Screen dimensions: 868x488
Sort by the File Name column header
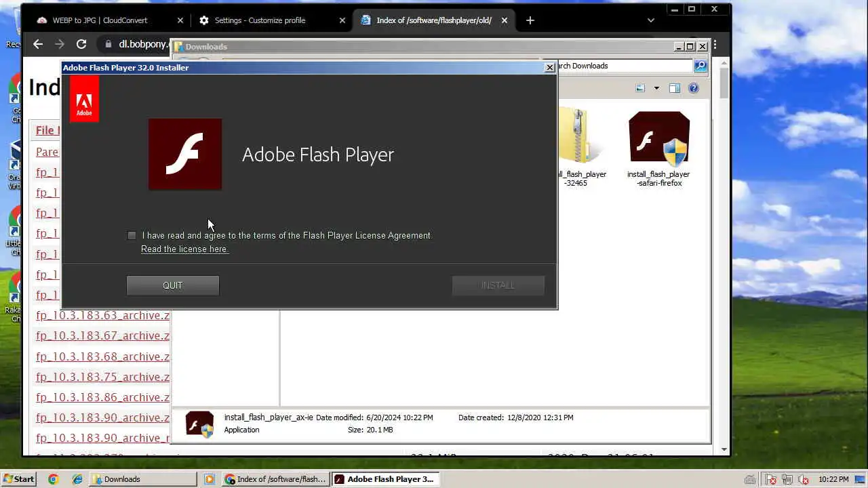[48, 130]
